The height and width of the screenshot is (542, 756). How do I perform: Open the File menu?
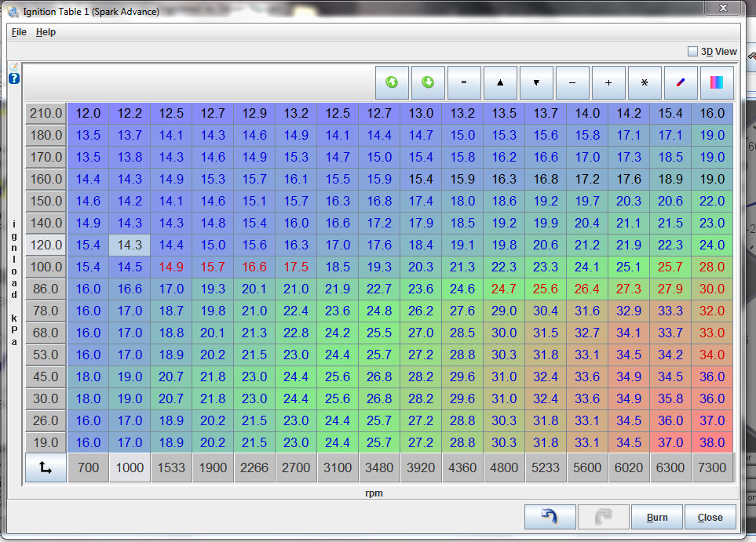tap(19, 32)
